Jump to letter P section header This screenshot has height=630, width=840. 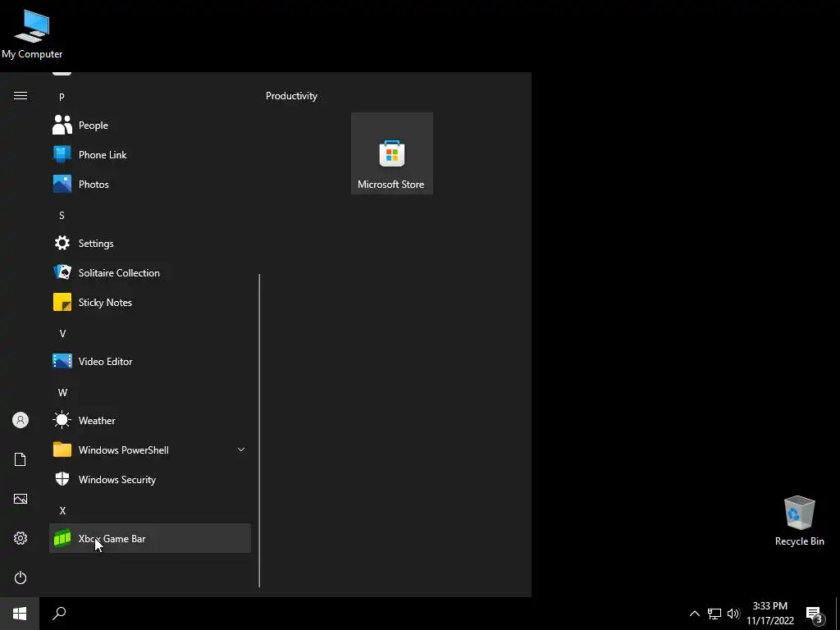[x=62, y=97]
